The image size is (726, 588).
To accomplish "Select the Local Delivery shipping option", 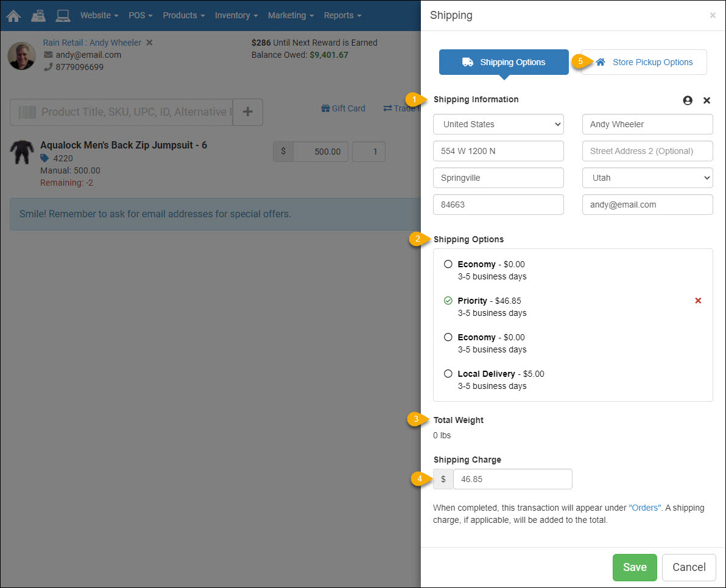I will tap(448, 374).
